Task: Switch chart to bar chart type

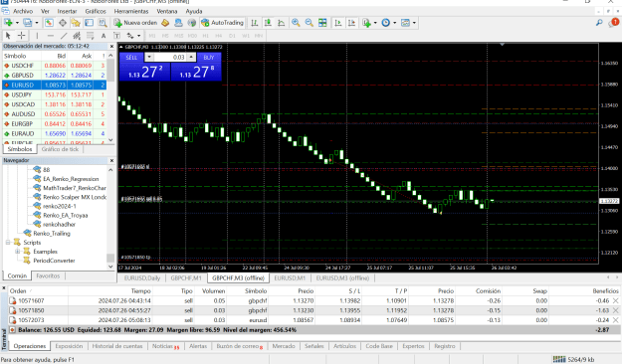Action: click(255, 23)
